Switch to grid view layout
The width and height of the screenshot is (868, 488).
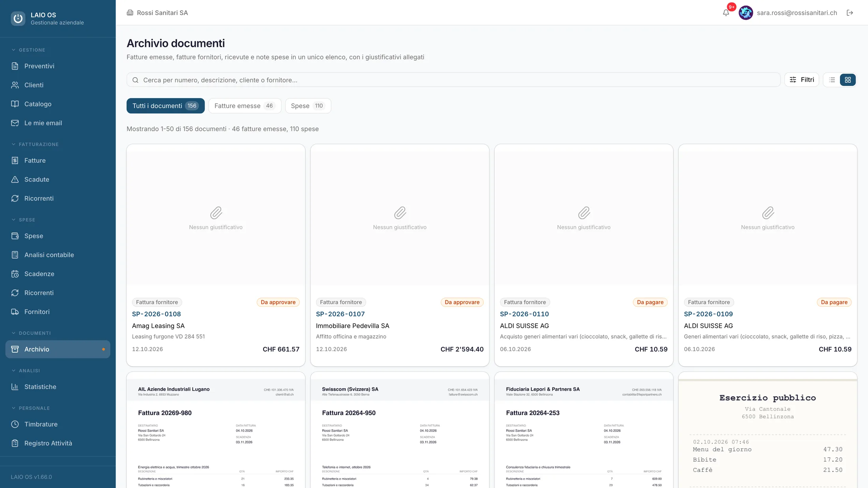tap(847, 80)
